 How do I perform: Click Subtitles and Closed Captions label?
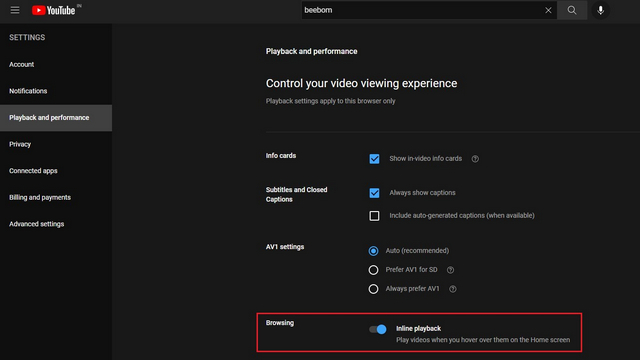tap(296, 195)
